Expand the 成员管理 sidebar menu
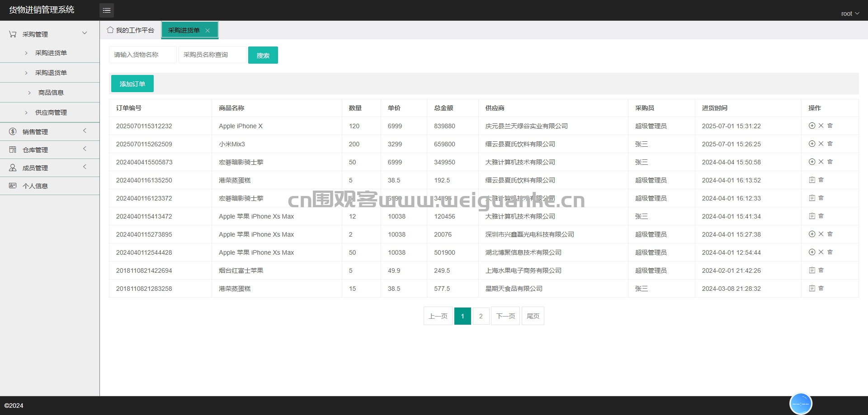 [50, 168]
